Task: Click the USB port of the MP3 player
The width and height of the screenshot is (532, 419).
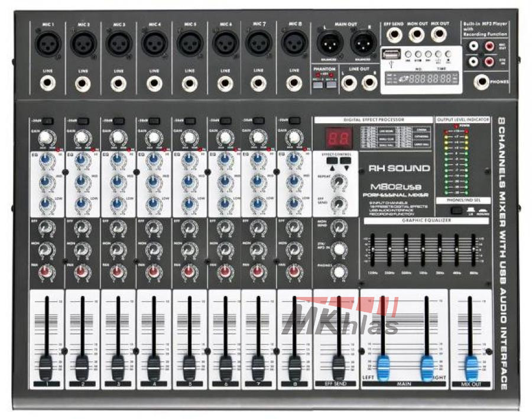Action: (391, 54)
